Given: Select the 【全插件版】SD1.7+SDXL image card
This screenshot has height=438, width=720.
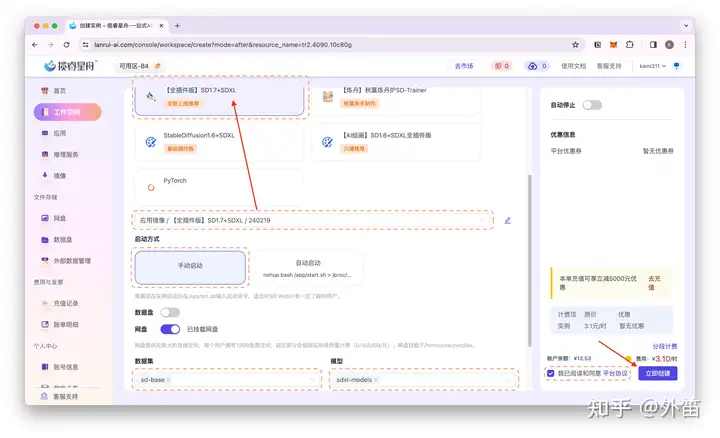Looking at the screenshot, I should (x=219, y=97).
